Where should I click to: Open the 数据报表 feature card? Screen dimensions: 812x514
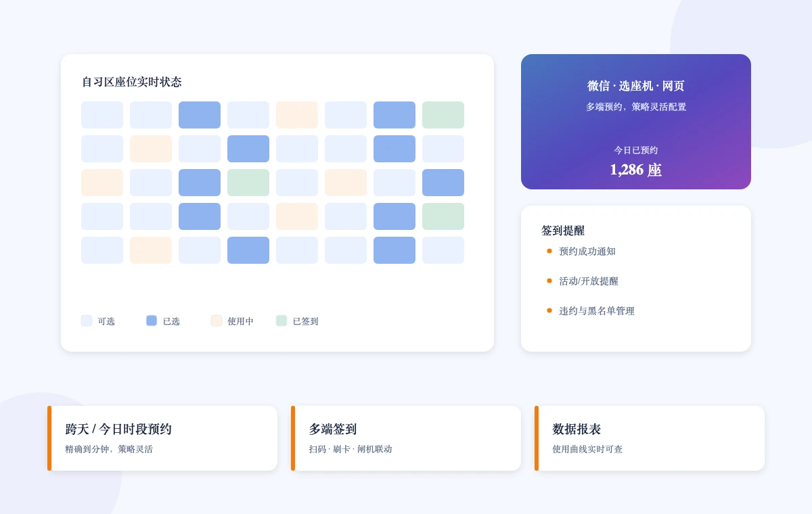650,438
